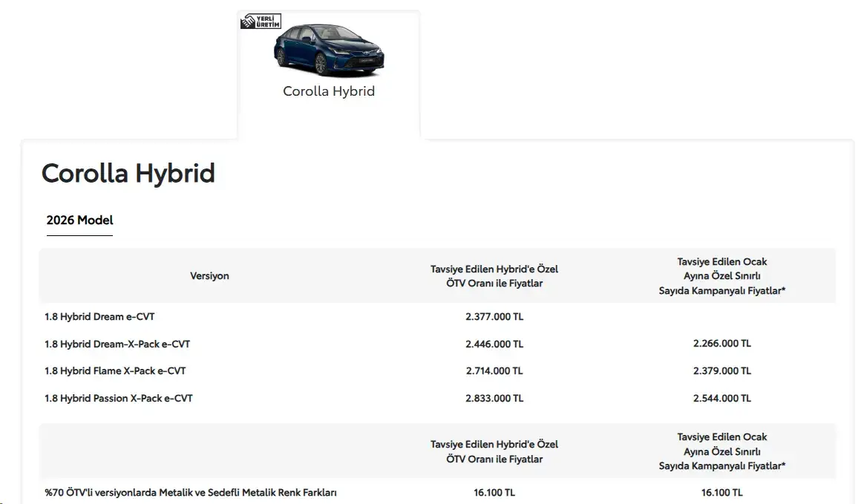Select the 1.8 Hybrid Flame X-Pack e-CVT row
867x504 pixels.
pos(436,371)
